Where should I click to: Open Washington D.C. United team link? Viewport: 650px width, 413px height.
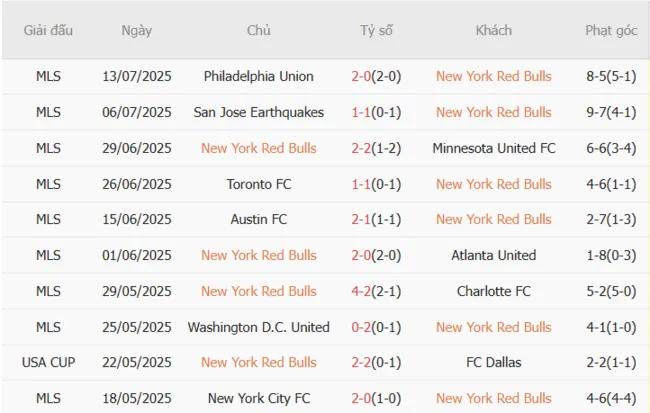(x=258, y=327)
